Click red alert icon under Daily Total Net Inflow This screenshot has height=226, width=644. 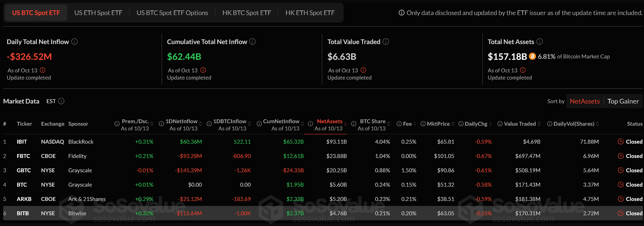(x=43, y=70)
